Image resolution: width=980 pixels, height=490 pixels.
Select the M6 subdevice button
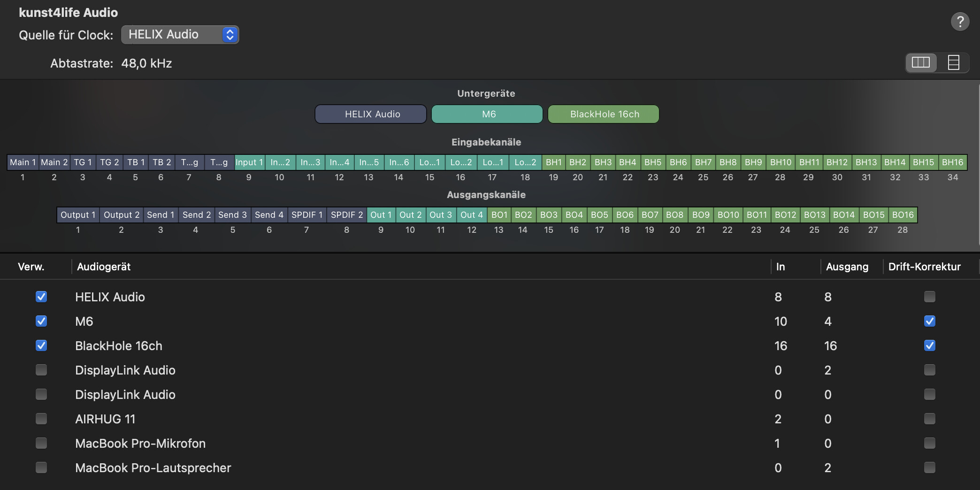(x=487, y=114)
